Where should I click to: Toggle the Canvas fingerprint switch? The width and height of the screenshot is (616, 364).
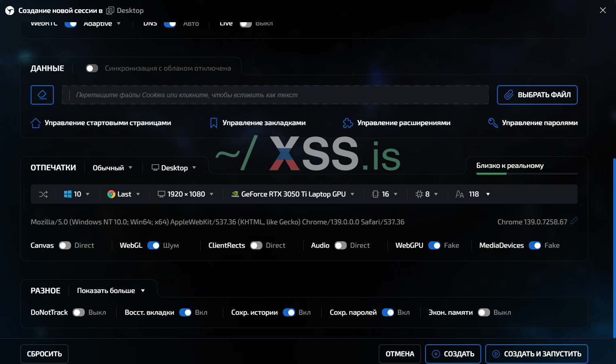(x=65, y=245)
